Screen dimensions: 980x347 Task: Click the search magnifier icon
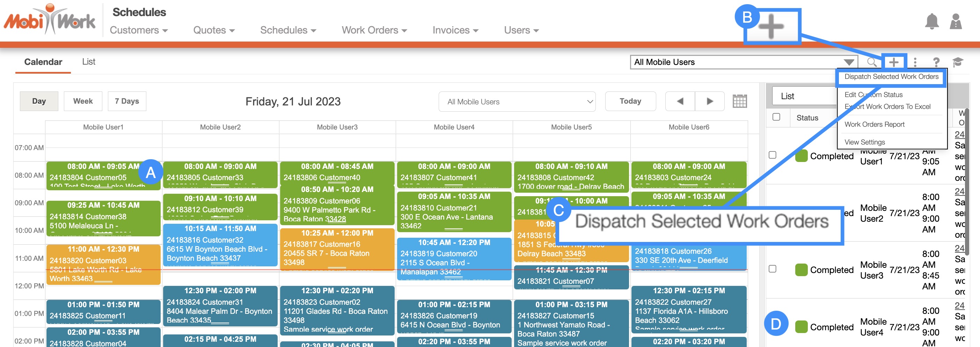(872, 62)
